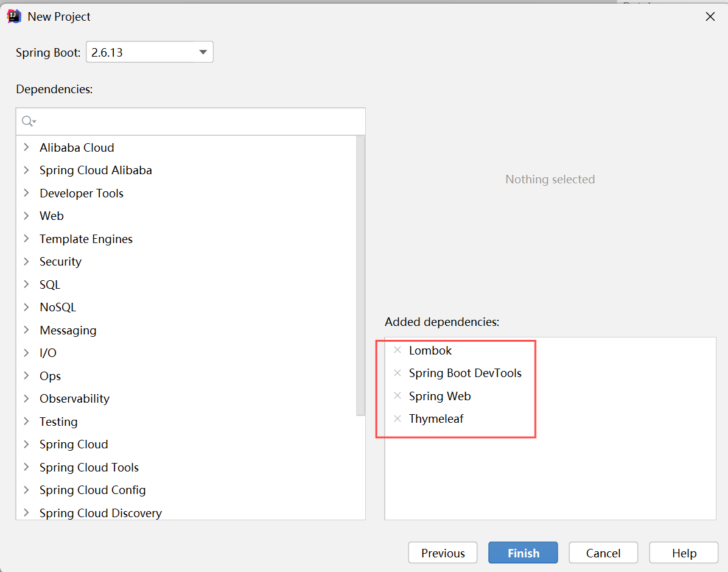
Task: Select Spring Boot DevTools in added list
Action: [x=465, y=373]
